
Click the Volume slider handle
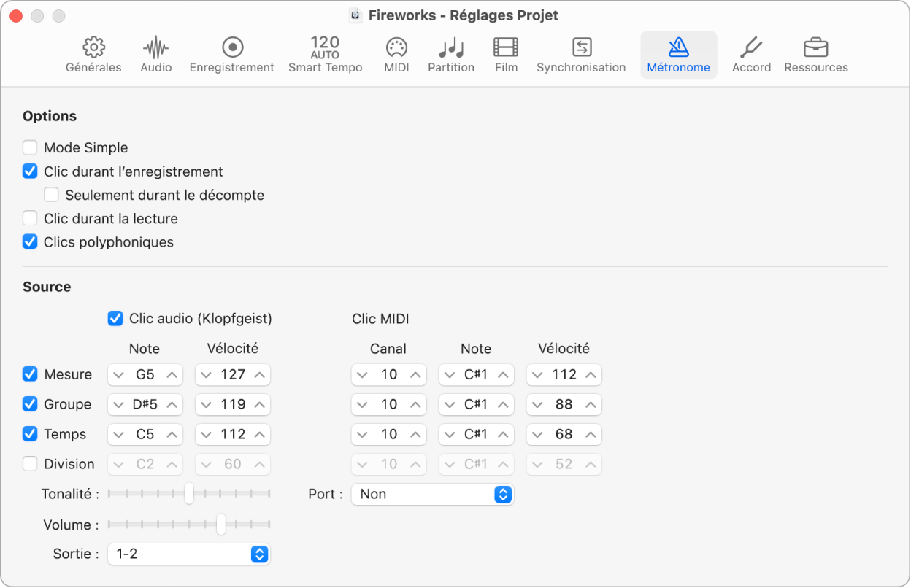pyautogui.click(x=220, y=525)
